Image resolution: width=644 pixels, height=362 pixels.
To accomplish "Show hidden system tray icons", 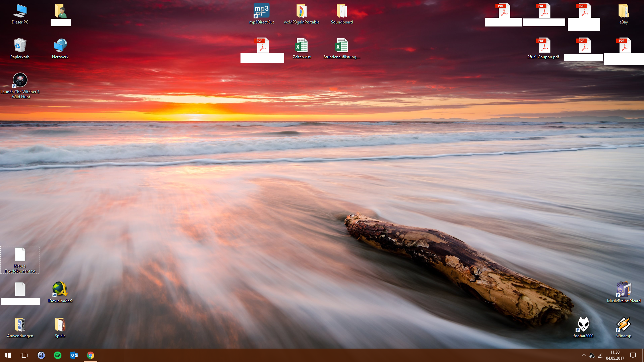I will [584, 355].
